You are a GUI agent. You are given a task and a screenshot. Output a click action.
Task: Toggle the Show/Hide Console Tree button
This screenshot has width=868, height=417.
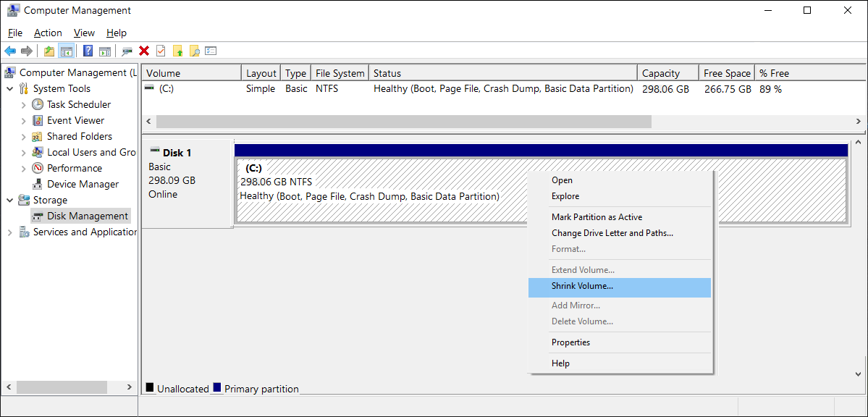[x=67, y=51]
